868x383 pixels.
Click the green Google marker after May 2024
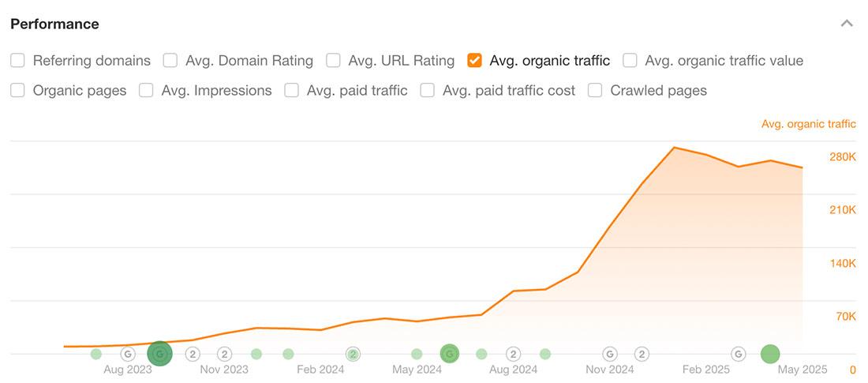tap(450, 354)
